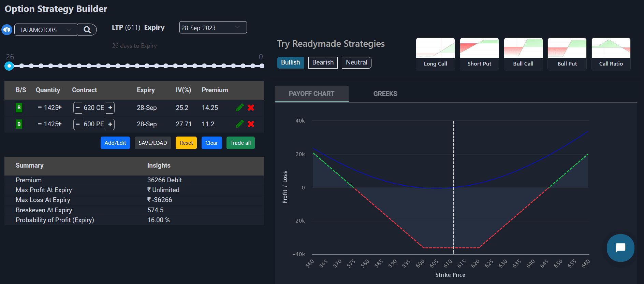Lower the strike of the 620 CE contract

pos(78,108)
